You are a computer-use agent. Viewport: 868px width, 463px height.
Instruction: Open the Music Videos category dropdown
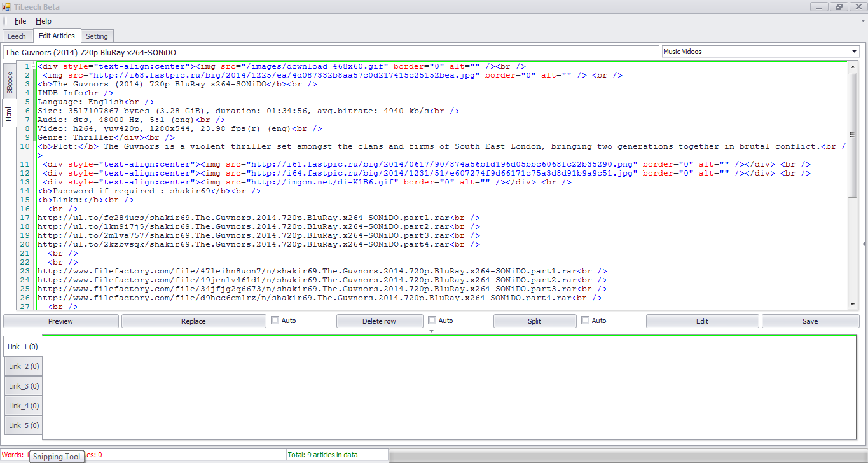[x=761, y=52]
